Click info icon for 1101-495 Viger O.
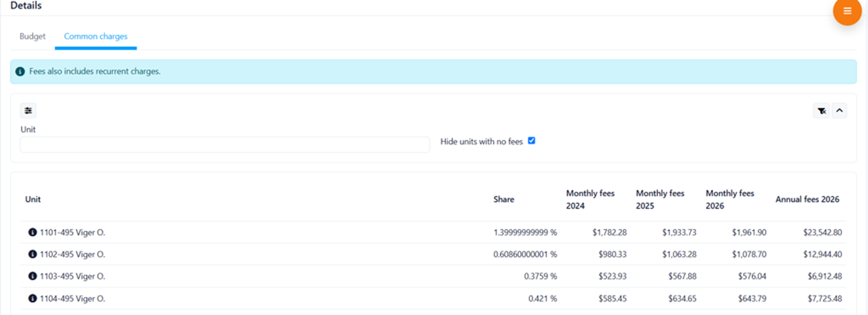Screen dimensions: 868x315 (x=32, y=232)
